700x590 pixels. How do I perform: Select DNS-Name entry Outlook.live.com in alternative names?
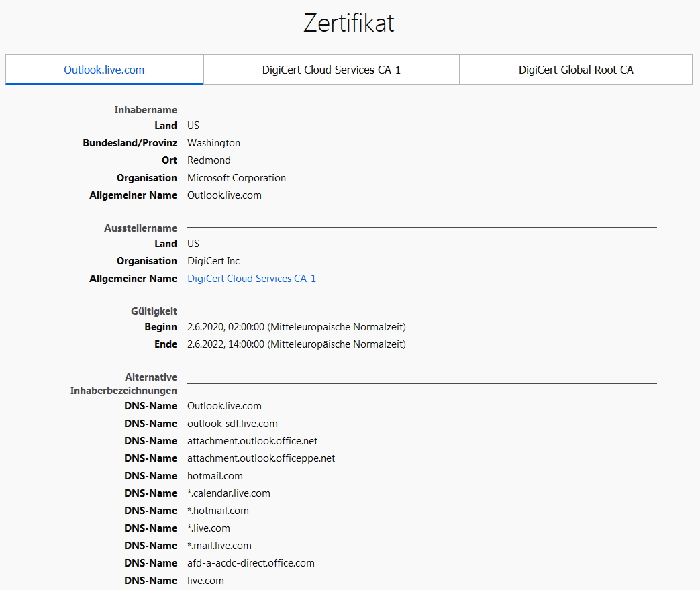224,406
